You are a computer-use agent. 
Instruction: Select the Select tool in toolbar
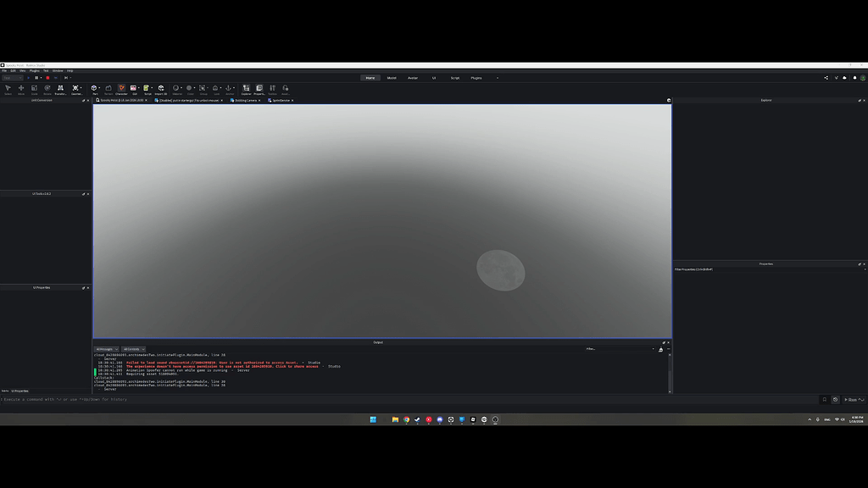(8, 89)
